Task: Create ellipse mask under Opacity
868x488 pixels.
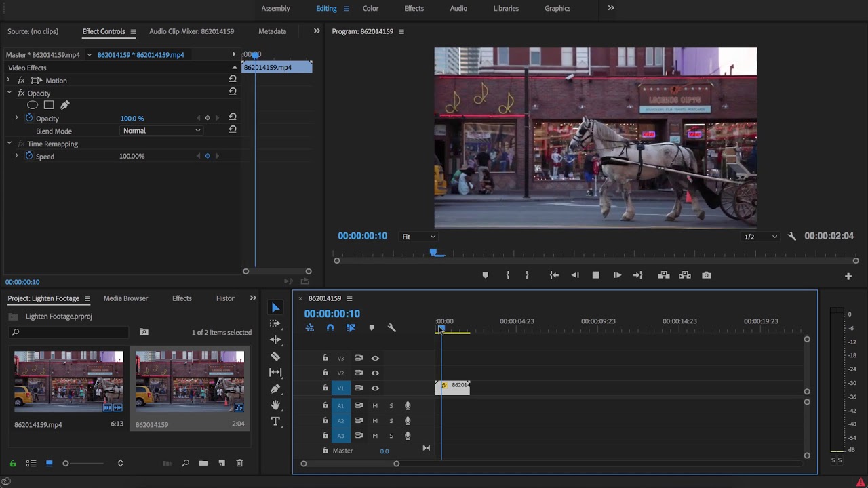Action: point(32,105)
